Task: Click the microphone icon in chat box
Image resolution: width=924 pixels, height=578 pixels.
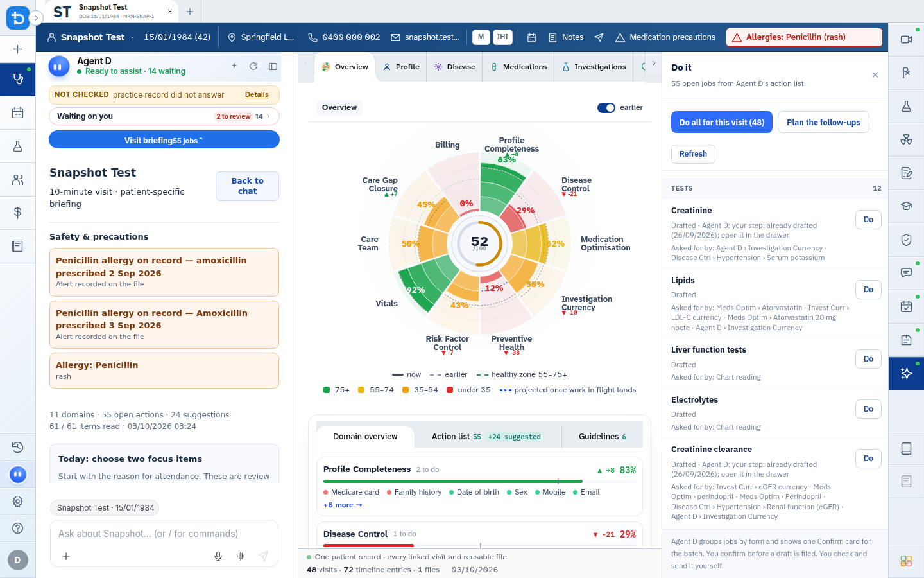Action: 218,556
